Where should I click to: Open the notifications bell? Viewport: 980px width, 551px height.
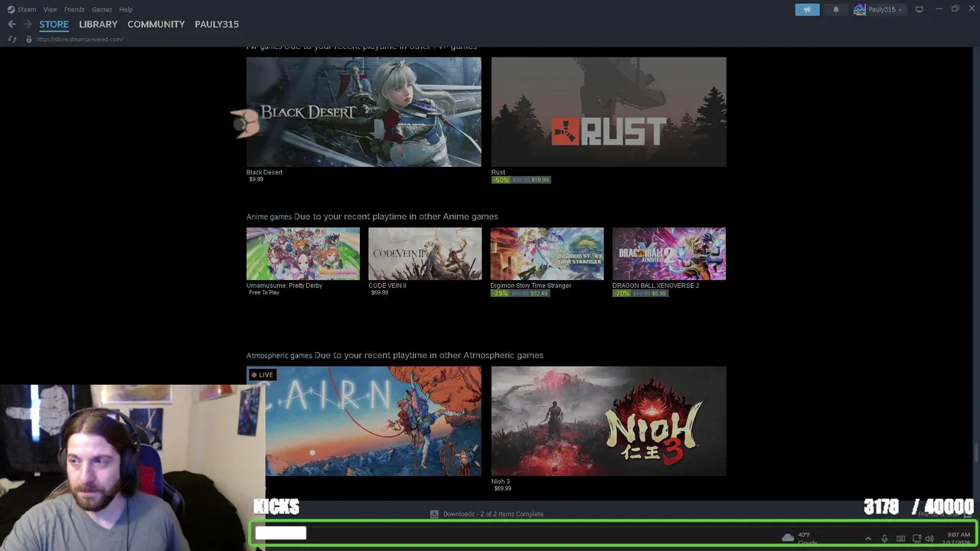[x=836, y=9]
